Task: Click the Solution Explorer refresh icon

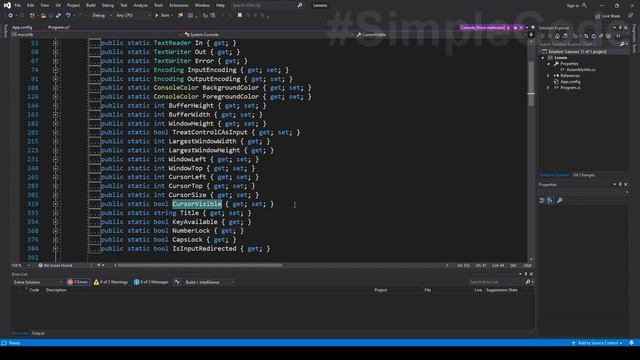Action: [x=593, y=36]
